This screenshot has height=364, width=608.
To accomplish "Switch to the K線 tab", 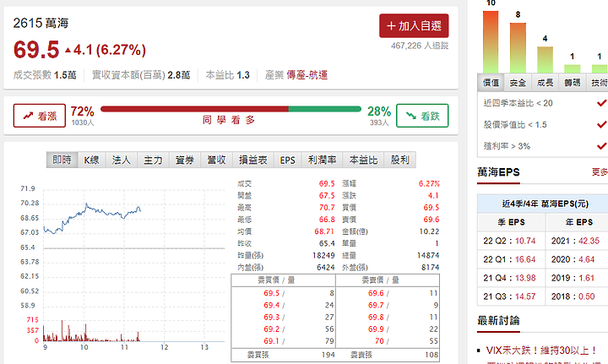I will [x=91, y=160].
